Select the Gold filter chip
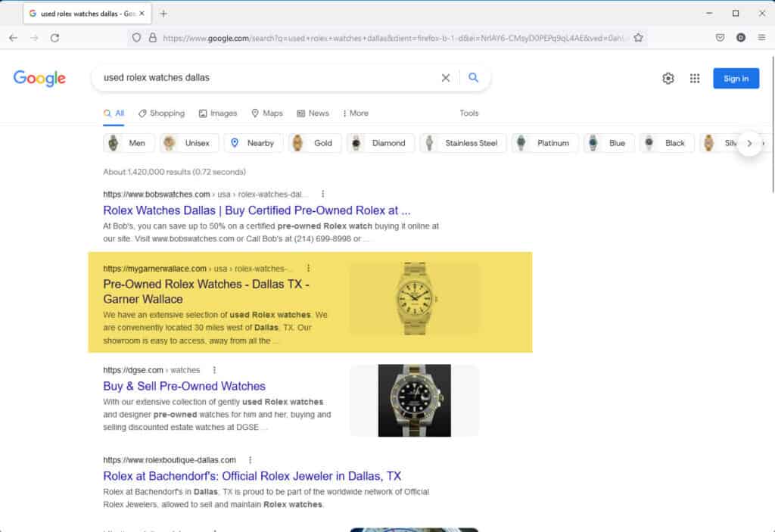This screenshot has height=532, width=775. pyautogui.click(x=315, y=143)
